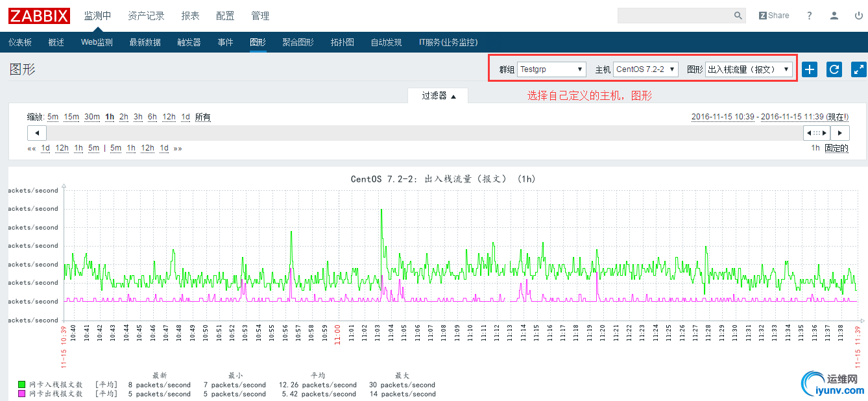Open the user profile icon
This screenshot has width=868, height=401.
834,16
